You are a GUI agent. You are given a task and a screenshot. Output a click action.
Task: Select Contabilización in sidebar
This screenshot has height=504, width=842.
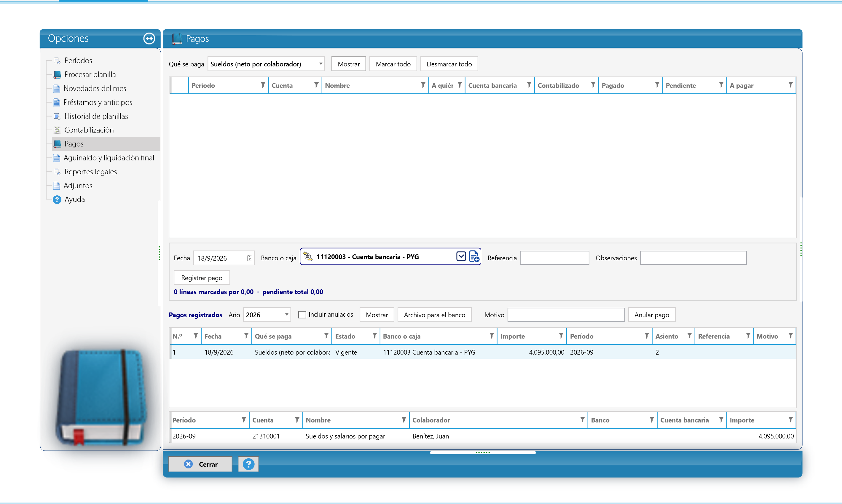(x=89, y=130)
